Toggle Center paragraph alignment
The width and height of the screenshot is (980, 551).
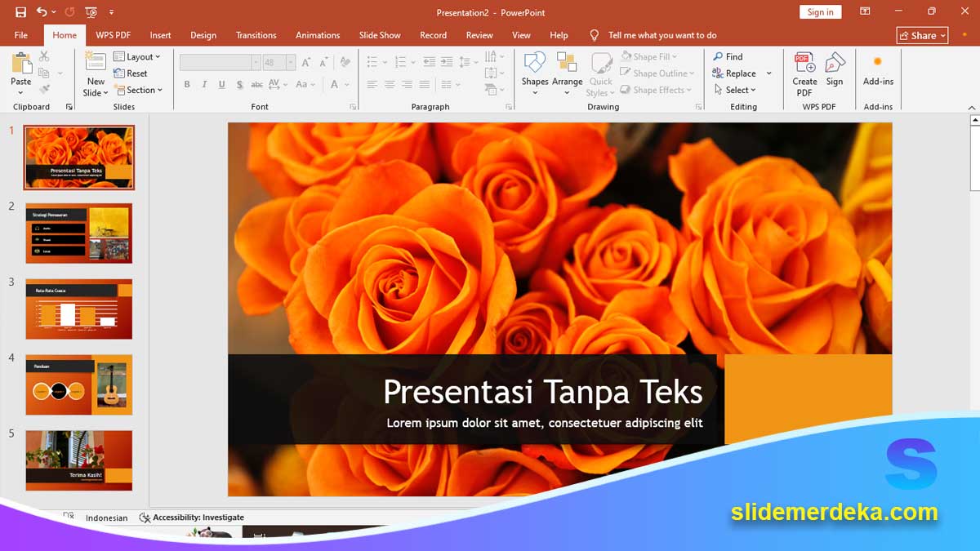[390, 84]
